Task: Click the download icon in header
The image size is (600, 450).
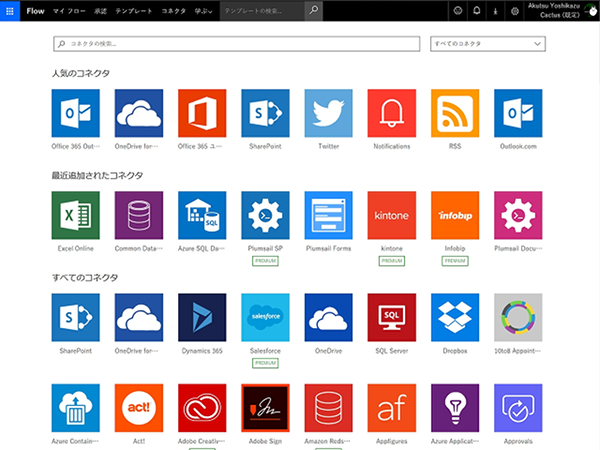Action: click(495, 11)
